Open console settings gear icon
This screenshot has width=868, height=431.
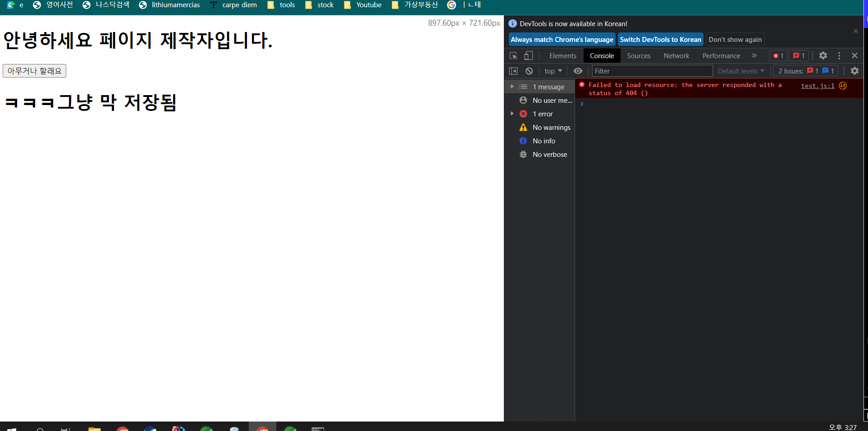tap(854, 71)
